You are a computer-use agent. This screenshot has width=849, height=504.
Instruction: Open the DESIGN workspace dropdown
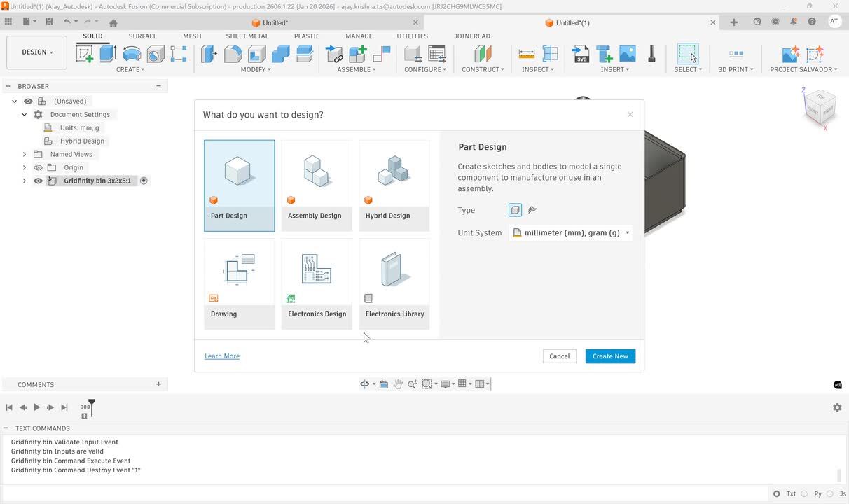(37, 52)
